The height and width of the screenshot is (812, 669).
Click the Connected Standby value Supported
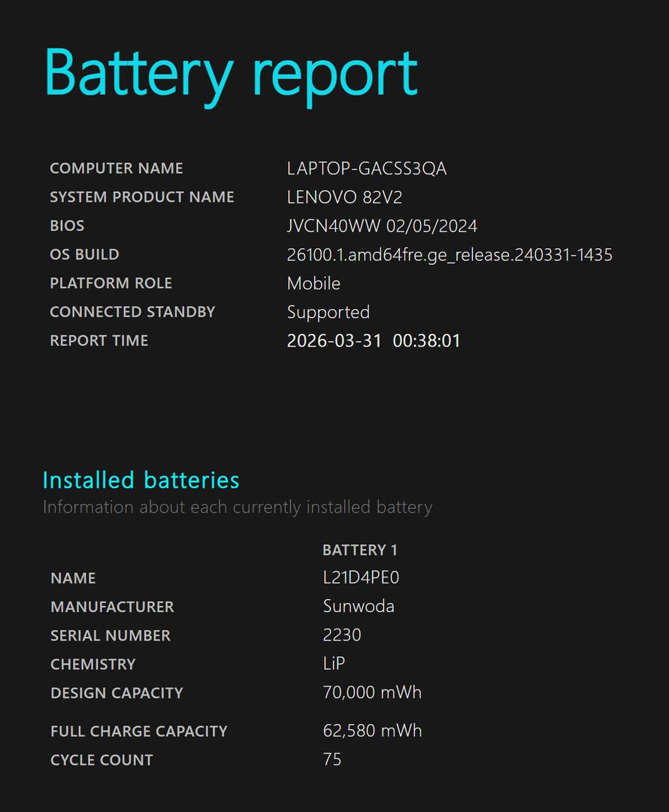point(328,312)
